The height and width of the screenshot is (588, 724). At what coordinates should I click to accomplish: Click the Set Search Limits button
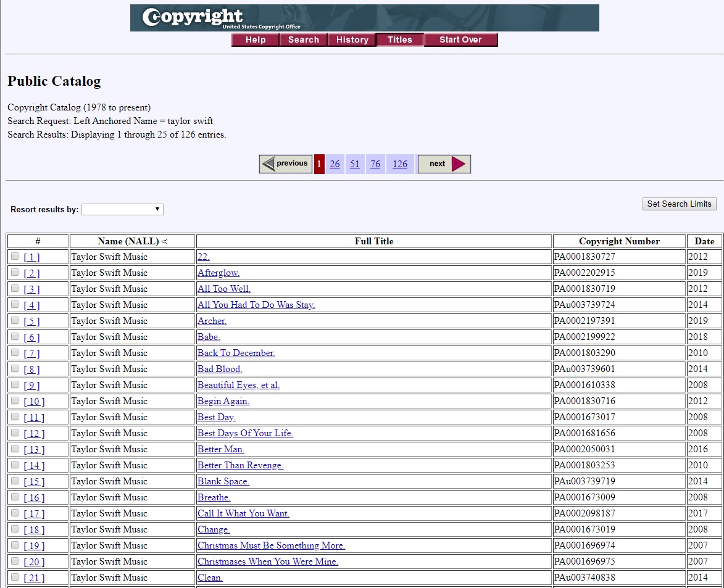tap(679, 204)
